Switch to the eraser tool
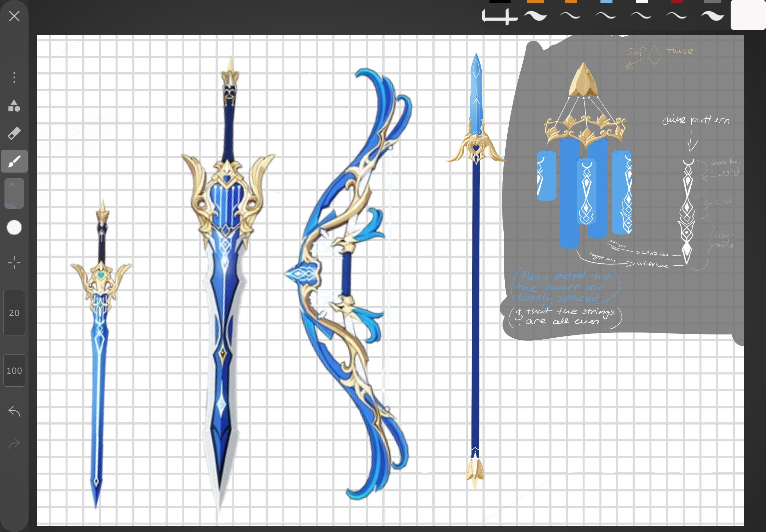The height and width of the screenshot is (532, 766). (x=14, y=133)
